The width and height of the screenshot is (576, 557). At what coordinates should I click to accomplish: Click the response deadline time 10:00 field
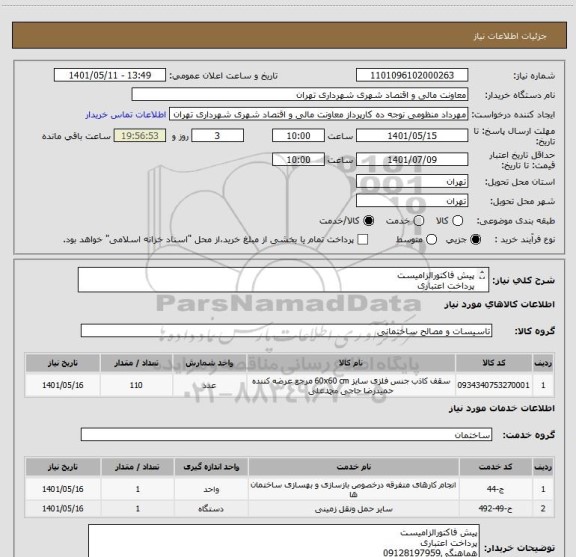(298, 136)
